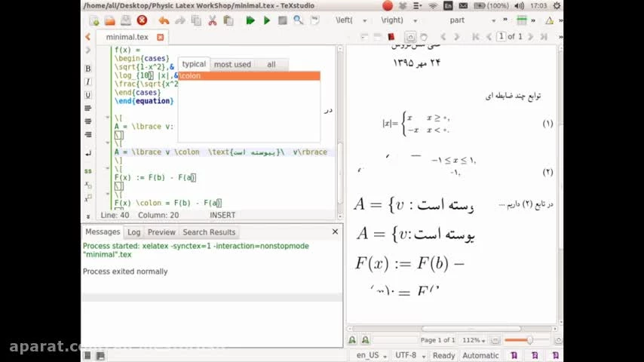
Task: Click the green Compile play icon
Action: tap(267, 20)
